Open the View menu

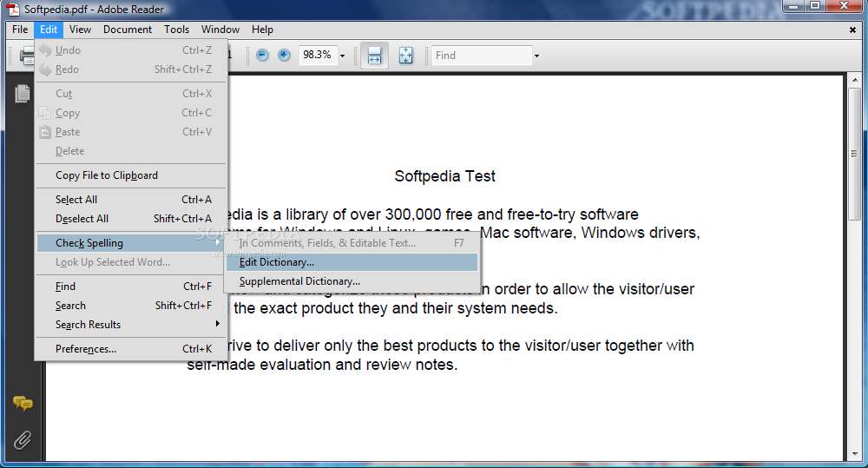point(80,30)
